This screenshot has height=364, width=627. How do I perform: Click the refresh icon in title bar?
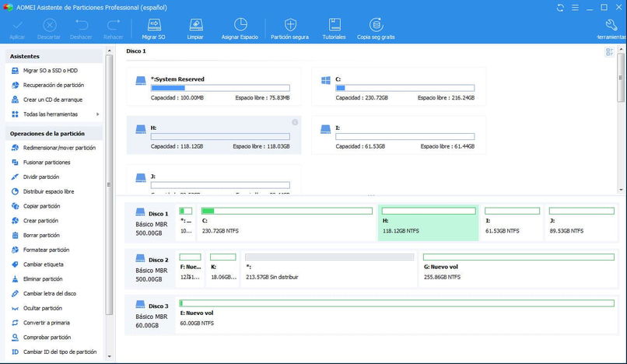560,8
